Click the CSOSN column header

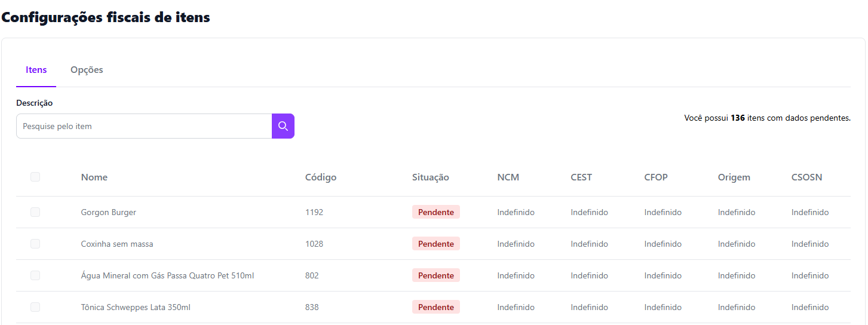806,177
